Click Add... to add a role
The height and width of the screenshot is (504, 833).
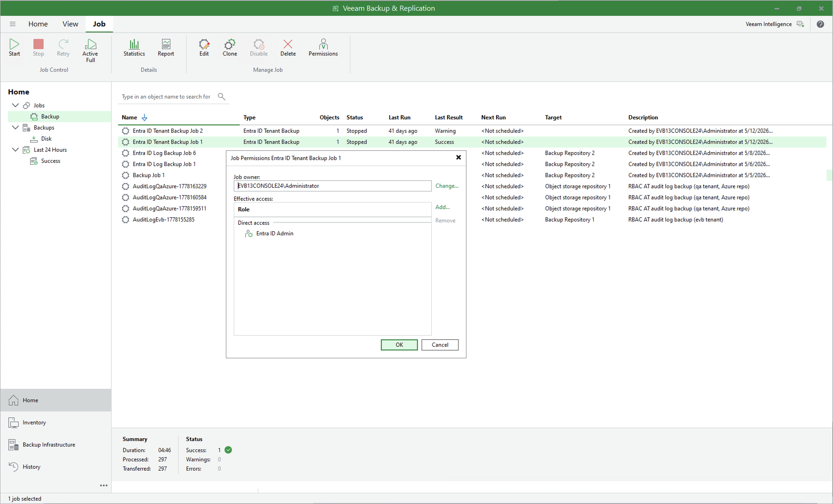pos(442,207)
